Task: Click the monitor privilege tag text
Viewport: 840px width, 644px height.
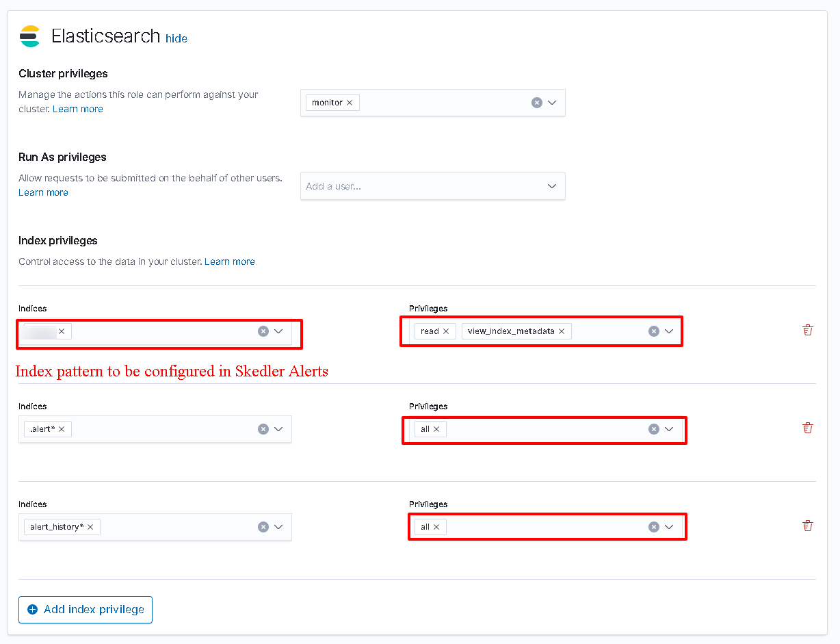Action: coord(327,103)
